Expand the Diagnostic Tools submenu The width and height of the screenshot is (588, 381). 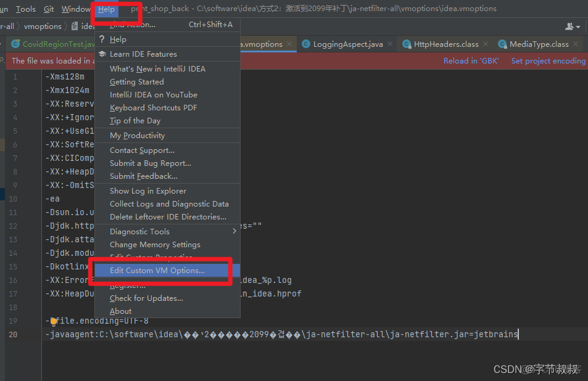click(234, 231)
